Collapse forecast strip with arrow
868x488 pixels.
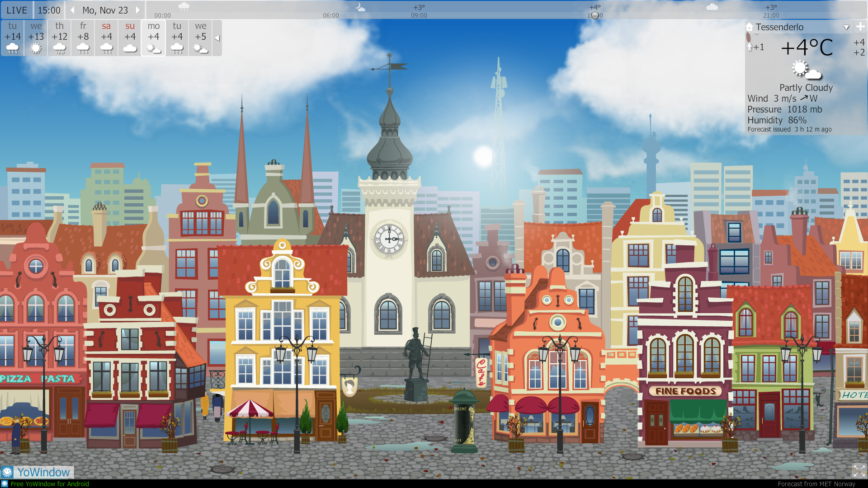[217, 38]
